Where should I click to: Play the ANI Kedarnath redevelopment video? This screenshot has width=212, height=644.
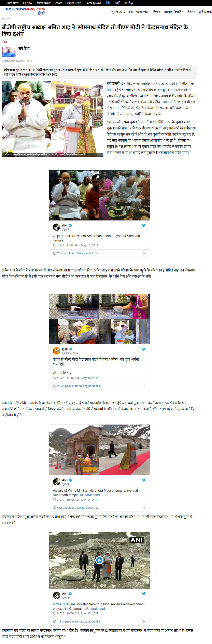coord(99,560)
